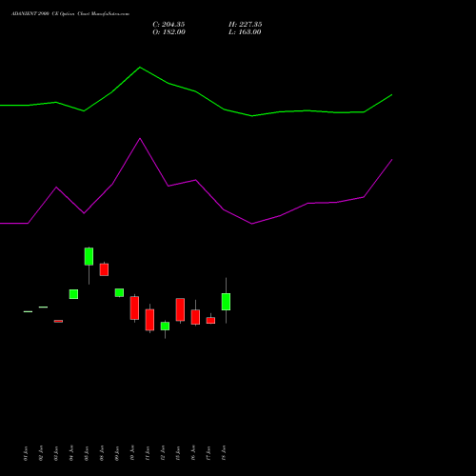Click the 10 Jan date axis label

click(x=132, y=453)
